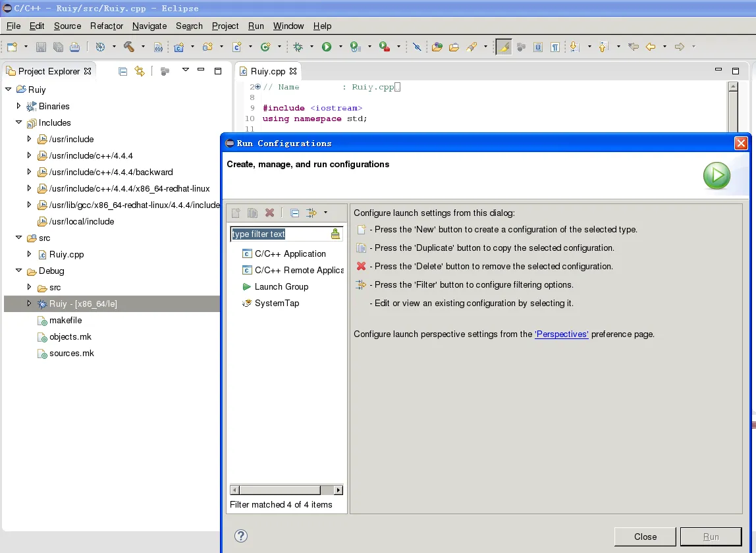Click the Close button in dialog
This screenshot has height=553, width=756.
pos(645,537)
